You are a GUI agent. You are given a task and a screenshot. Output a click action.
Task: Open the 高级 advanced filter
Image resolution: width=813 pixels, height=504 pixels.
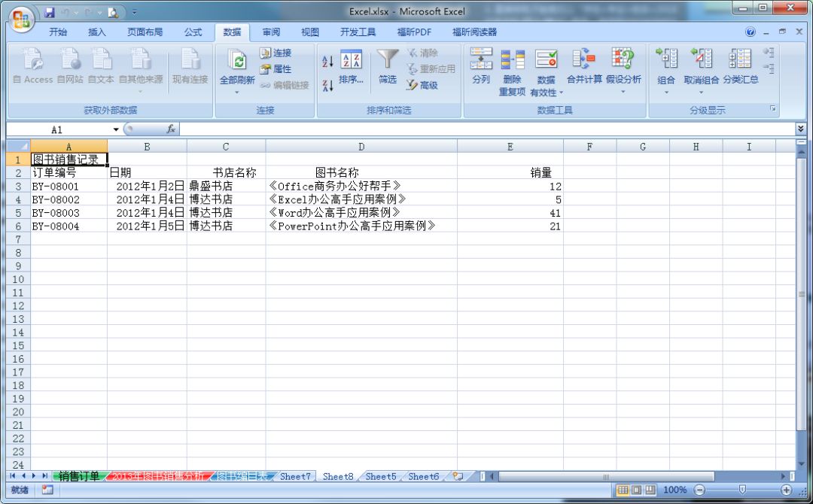422,86
